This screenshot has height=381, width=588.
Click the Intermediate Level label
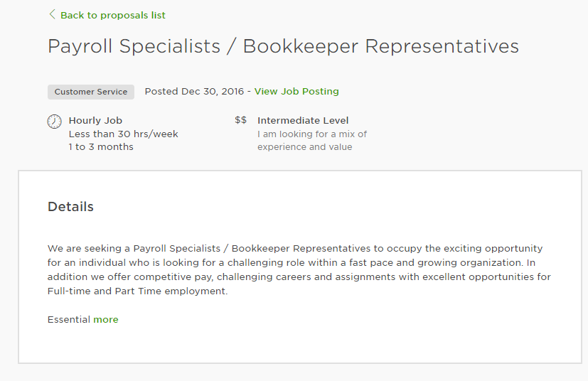(x=303, y=120)
